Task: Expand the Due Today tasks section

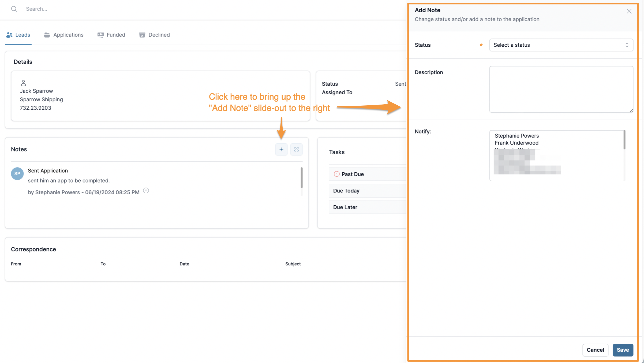Action: 367,191
